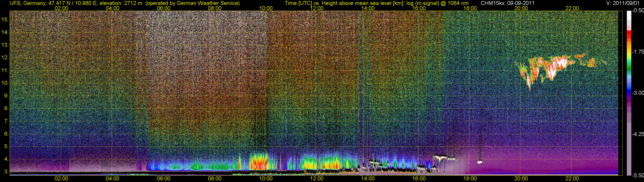Screen dimensions: 644x182
Task: Select the "7." height axis label
Action: (x=6, y=121)
